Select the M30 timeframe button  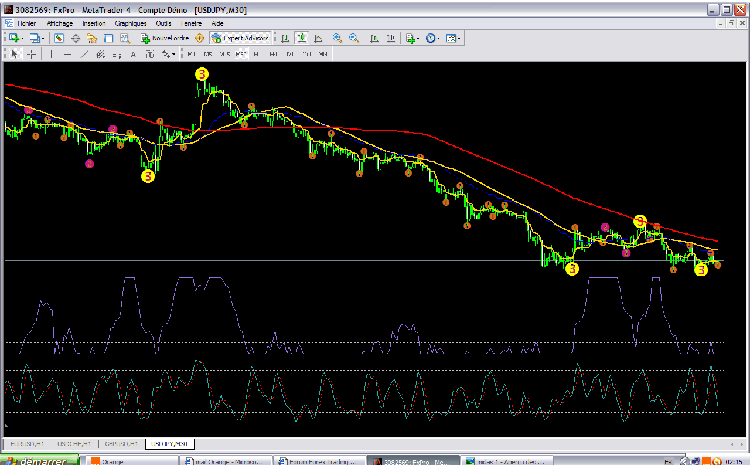click(241, 54)
